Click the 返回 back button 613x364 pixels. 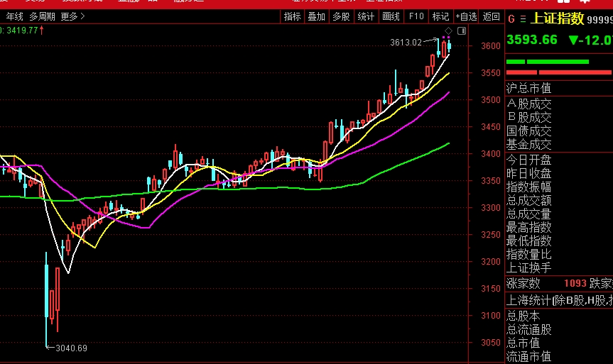(491, 16)
